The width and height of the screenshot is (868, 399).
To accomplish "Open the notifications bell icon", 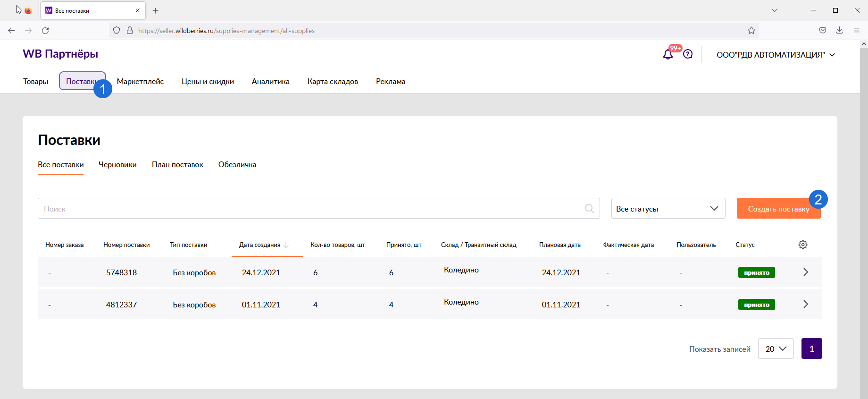I will pos(668,55).
